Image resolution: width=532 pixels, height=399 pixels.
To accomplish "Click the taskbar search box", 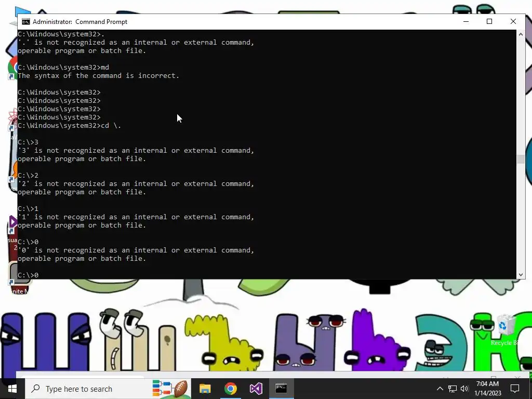I will 107,389.
